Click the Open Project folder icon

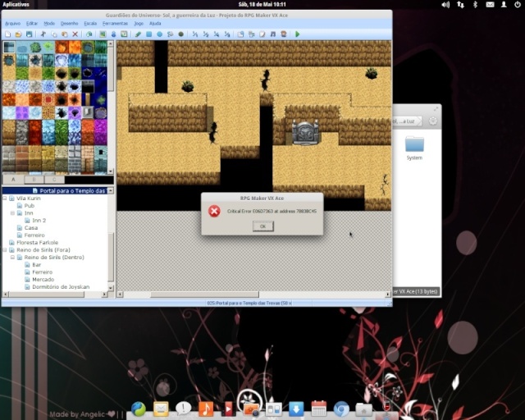[18, 34]
